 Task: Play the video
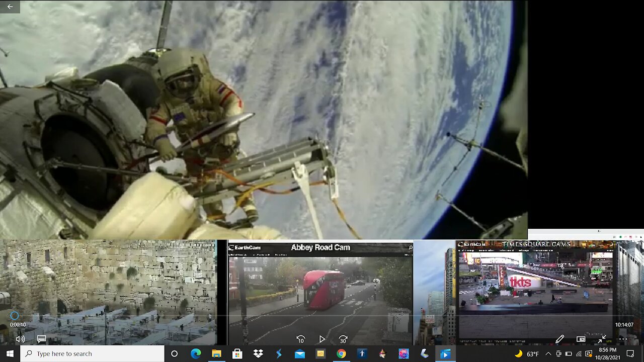pos(322,339)
